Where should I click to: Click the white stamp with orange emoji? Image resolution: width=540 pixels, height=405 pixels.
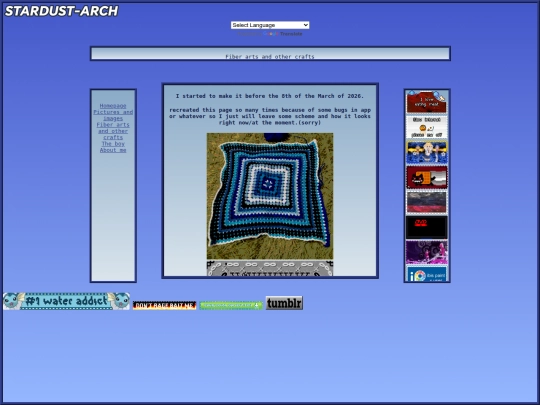pyautogui.click(x=427, y=127)
